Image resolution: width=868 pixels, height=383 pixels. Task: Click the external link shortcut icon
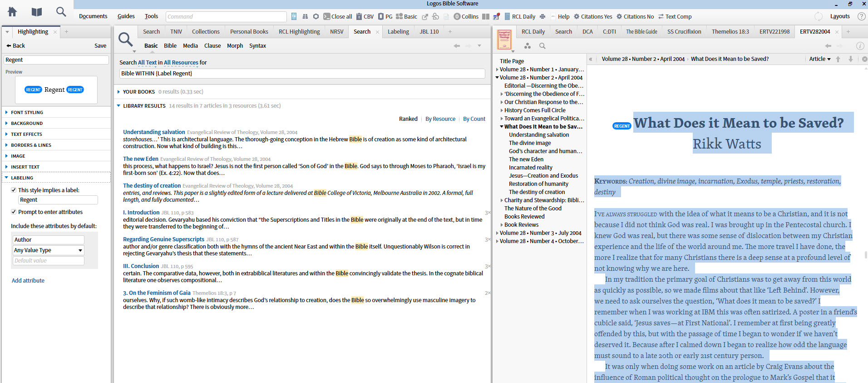tap(425, 17)
